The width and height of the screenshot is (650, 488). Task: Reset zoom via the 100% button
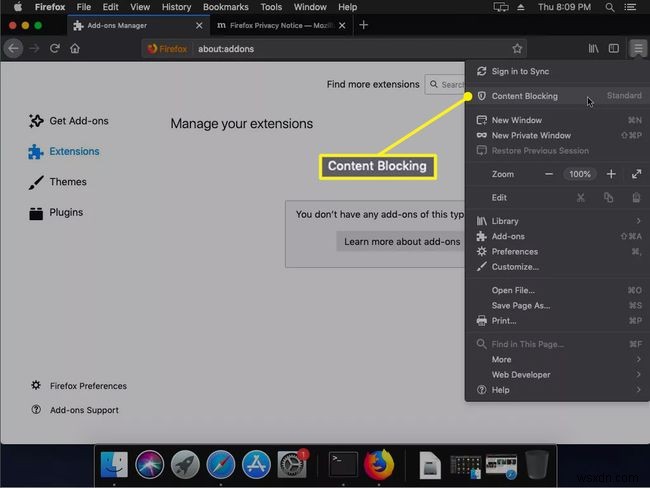coord(580,174)
